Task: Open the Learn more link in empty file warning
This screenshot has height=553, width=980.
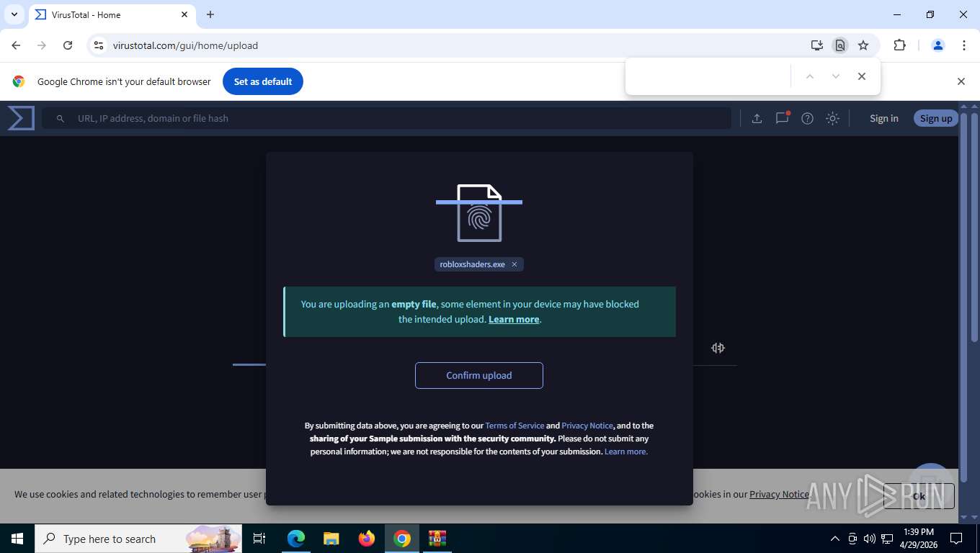Action: [514, 320]
